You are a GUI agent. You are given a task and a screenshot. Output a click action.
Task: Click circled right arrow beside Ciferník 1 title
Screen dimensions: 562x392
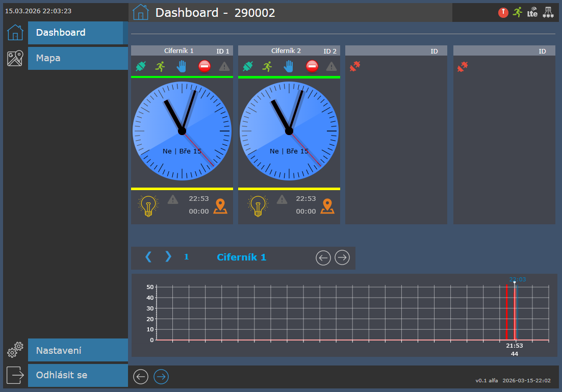[x=342, y=258]
